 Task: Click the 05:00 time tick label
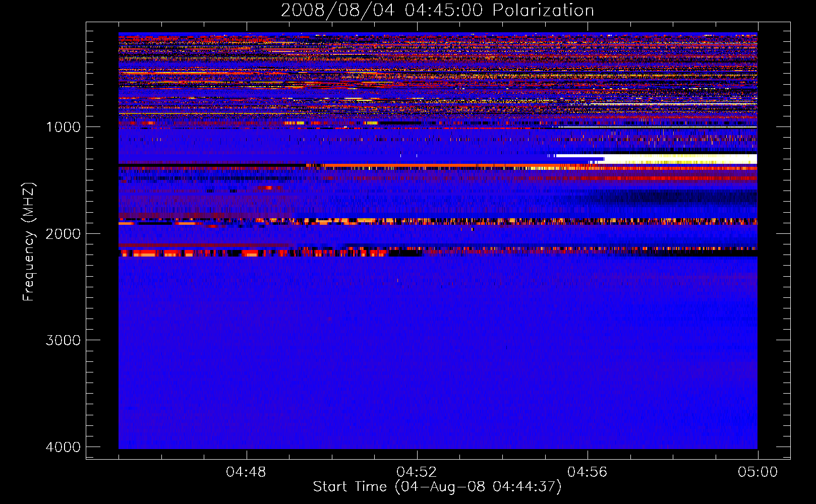(757, 472)
